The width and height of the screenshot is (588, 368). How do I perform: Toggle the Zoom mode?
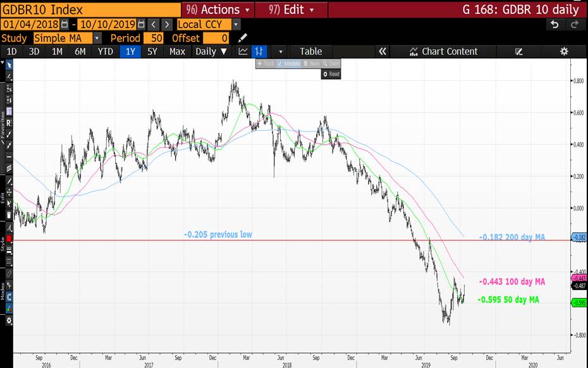(x=331, y=63)
